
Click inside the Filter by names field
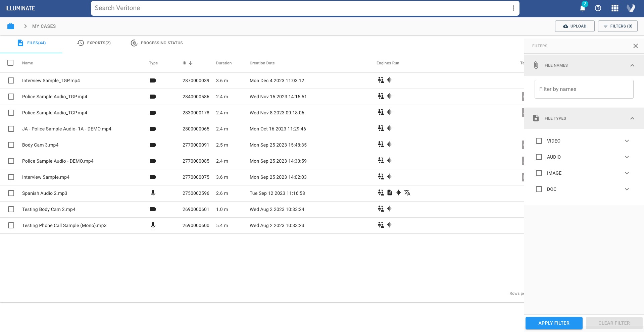[x=584, y=89]
